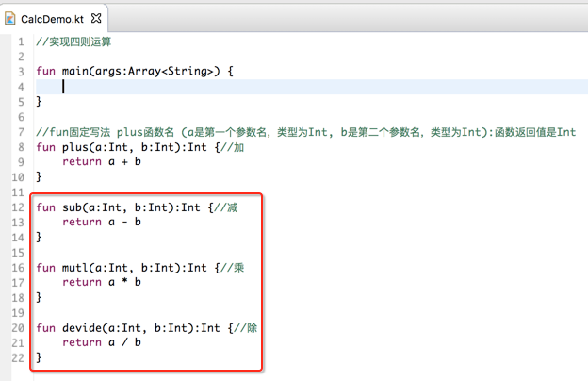Close the CalcDemo.kt tab

[x=96, y=18]
